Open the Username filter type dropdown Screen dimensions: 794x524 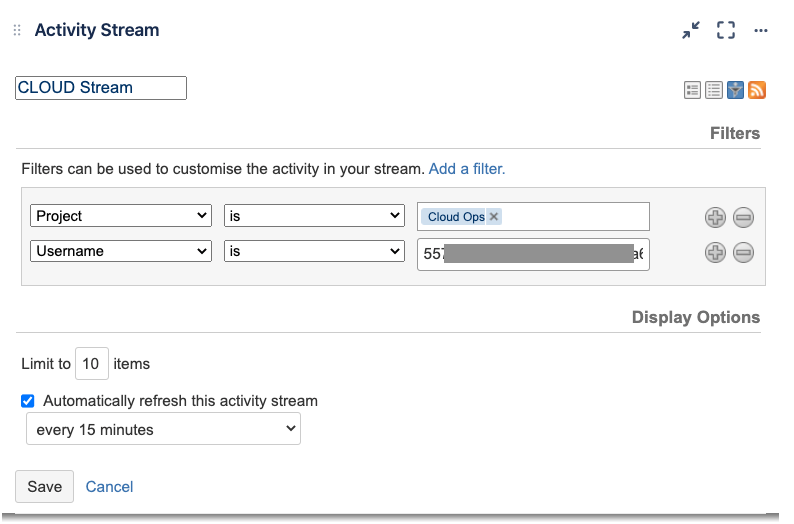point(121,251)
